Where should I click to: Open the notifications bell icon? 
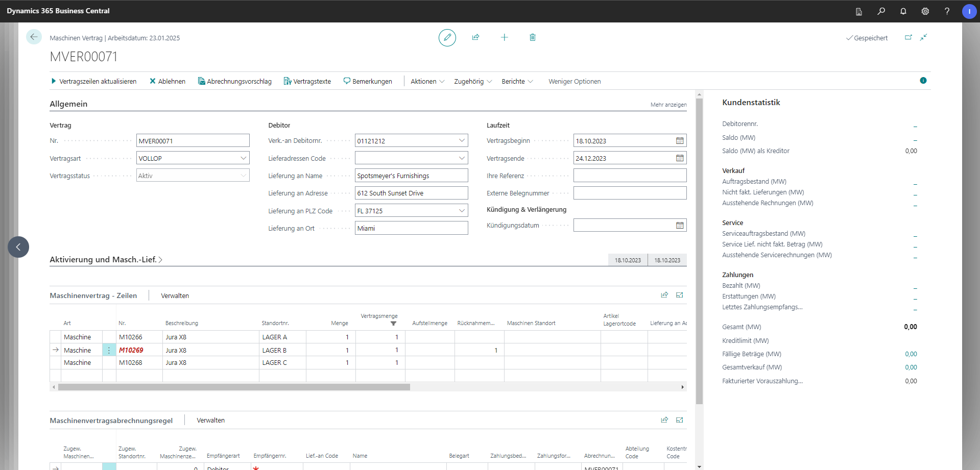tap(903, 11)
